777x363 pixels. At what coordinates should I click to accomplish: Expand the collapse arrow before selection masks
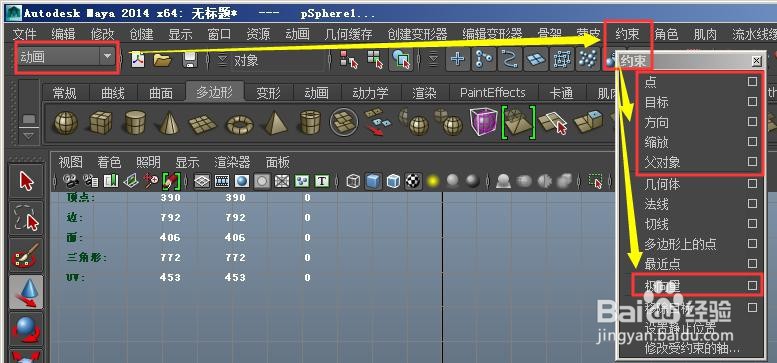tap(434, 60)
